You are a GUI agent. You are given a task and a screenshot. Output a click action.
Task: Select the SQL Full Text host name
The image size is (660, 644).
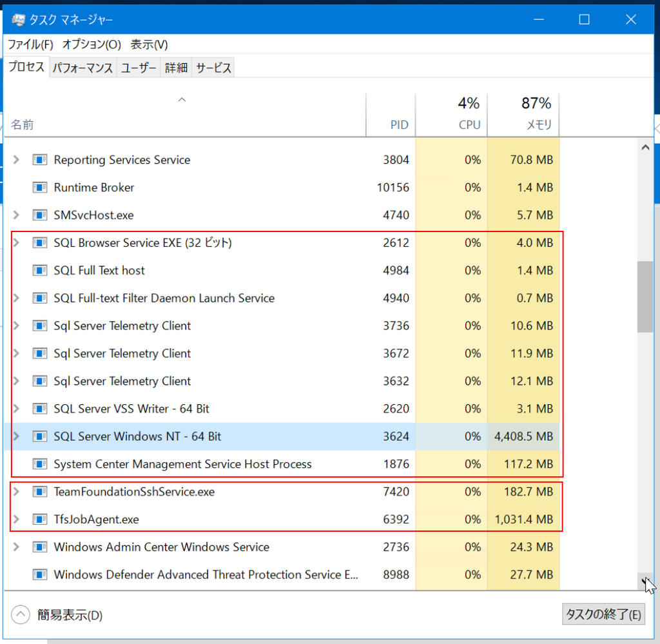click(99, 271)
